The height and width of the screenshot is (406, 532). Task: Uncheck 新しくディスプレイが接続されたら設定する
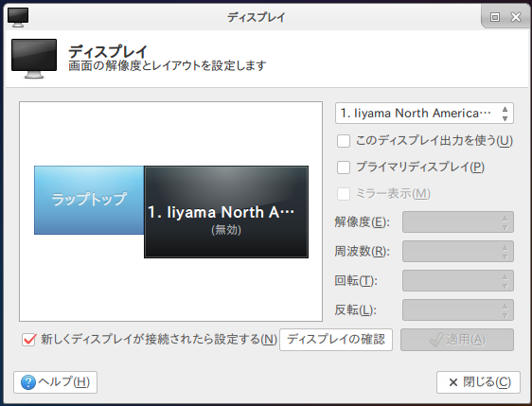pos(28,340)
